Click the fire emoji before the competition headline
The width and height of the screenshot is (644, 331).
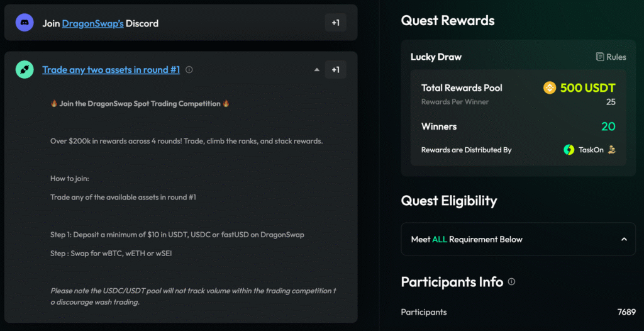coord(54,103)
